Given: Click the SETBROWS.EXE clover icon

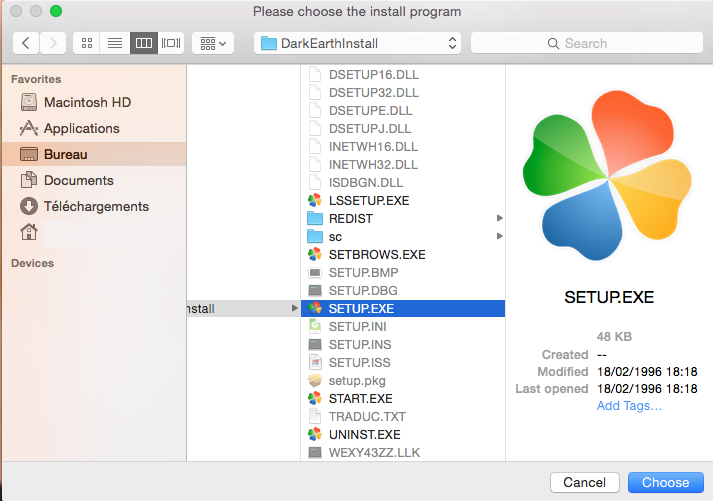Looking at the screenshot, I should (315, 254).
